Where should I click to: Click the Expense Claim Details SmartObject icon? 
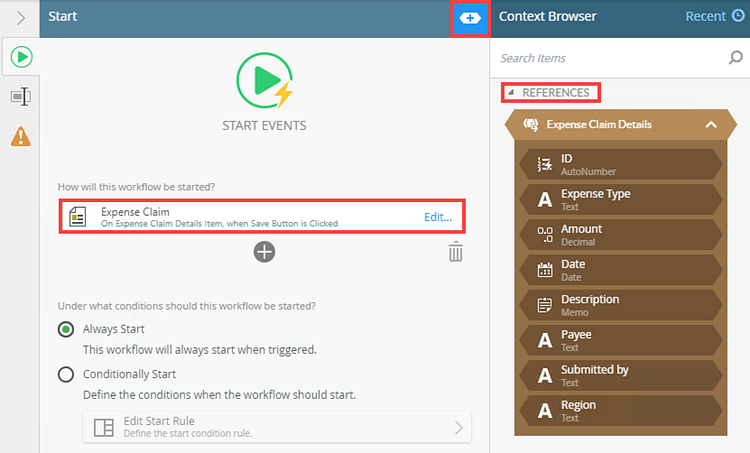point(530,124)
